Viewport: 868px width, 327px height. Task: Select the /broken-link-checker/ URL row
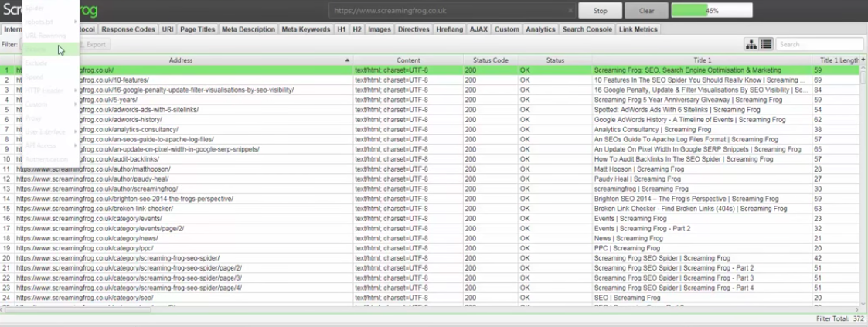click(431, 209)
